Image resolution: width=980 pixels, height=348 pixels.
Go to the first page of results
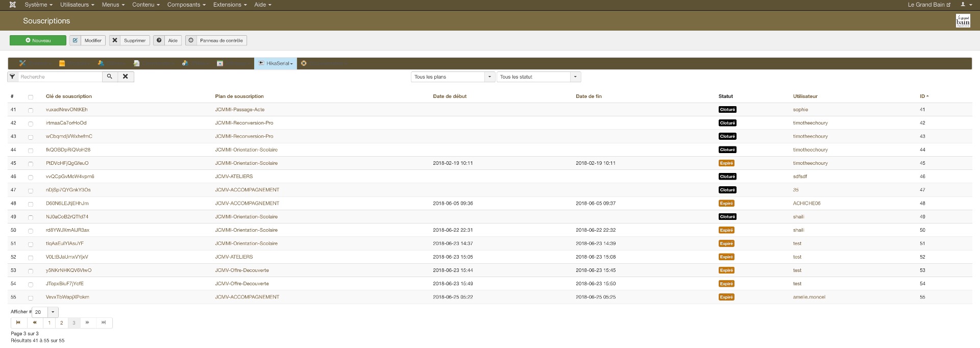point(18,322)
